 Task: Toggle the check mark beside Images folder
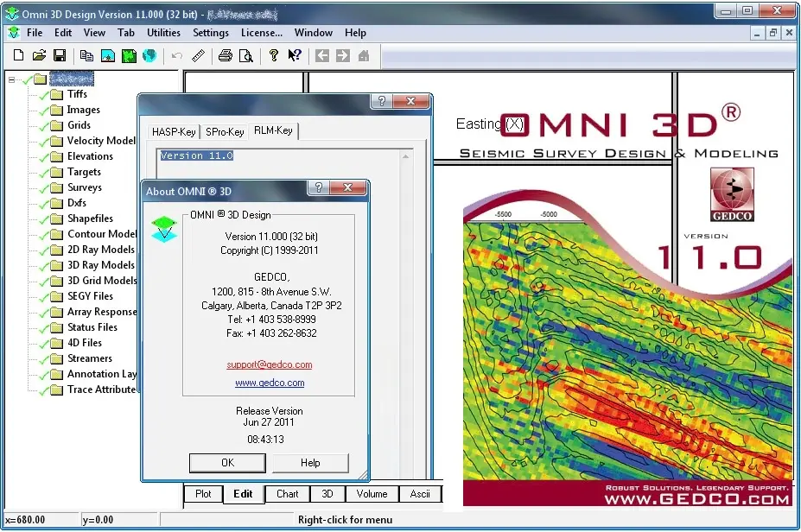tap(44, 111)
